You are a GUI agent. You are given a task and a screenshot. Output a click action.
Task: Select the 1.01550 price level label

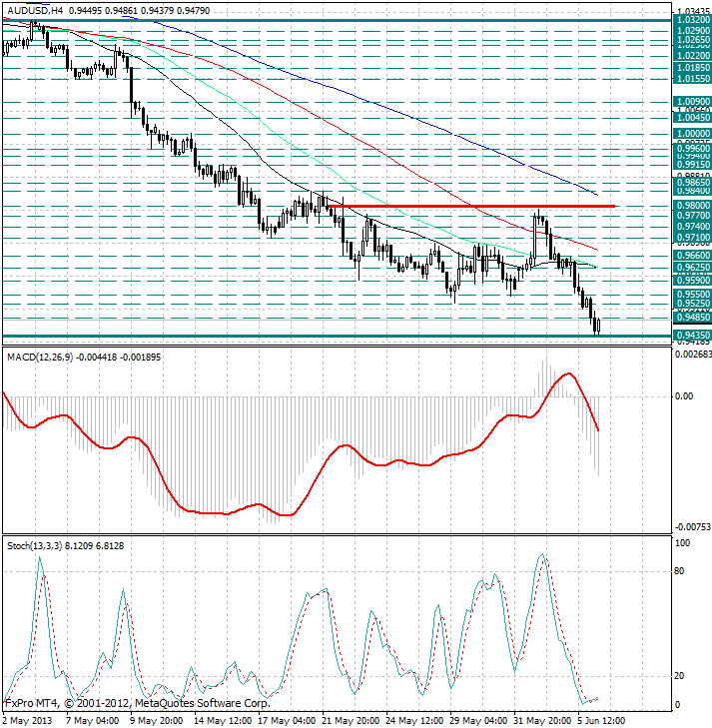692,79
